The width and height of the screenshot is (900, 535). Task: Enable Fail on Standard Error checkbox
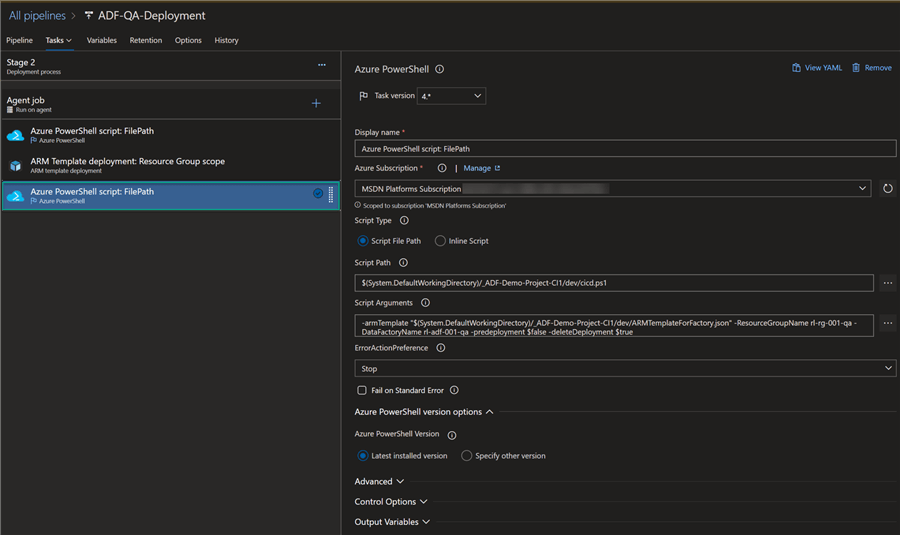tap(362, 390)
